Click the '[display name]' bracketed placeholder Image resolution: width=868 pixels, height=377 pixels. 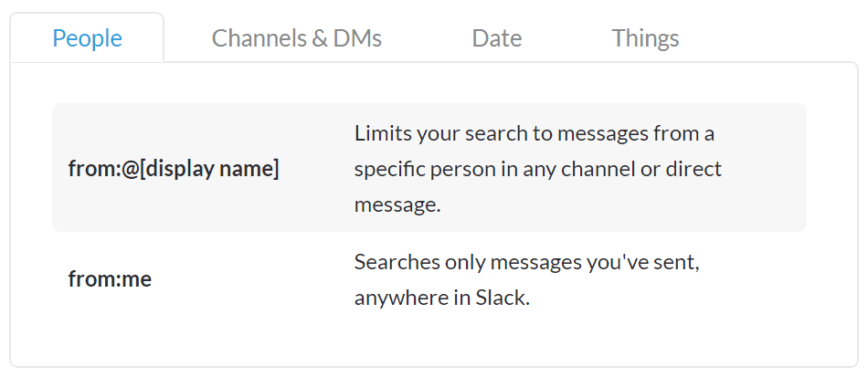[x=210, y=169]
